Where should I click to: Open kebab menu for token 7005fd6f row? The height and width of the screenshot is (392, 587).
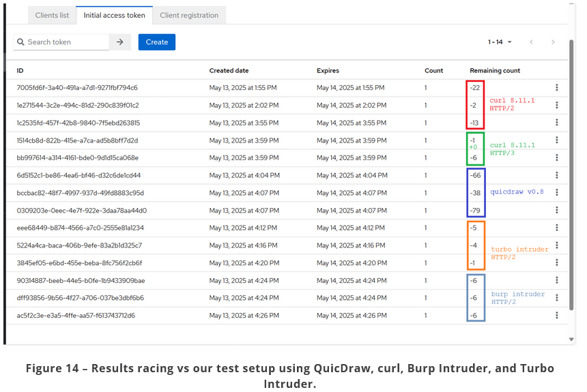(557, 88)
